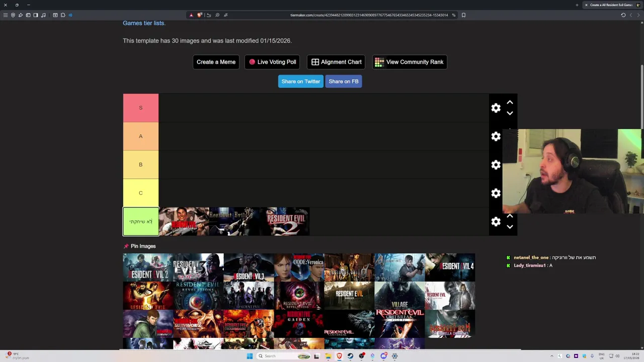
Task: Move the S tier row up
Action: (x=510, y=103)
